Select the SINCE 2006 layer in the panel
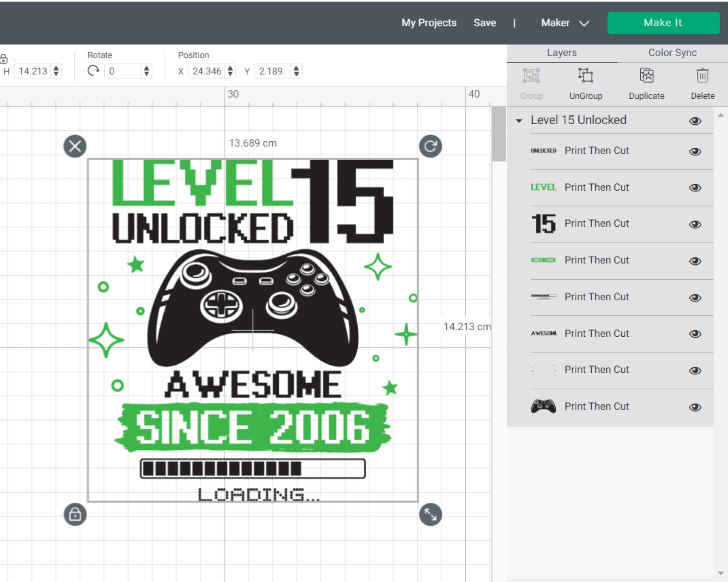 pos(597,260)
